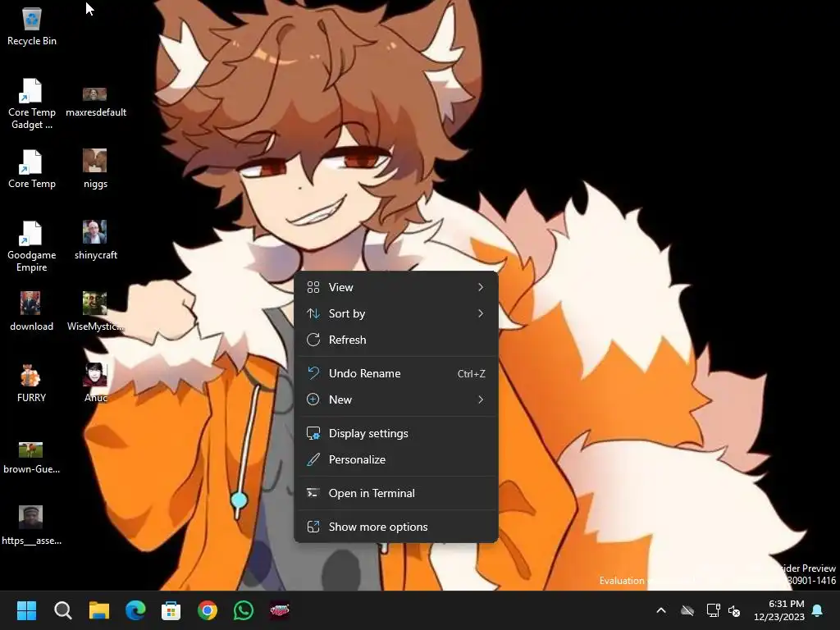Image resolution: width=840 pixels, height=630 pixels.
Task: Expand the View submenu arrow
Action: (481, 287)
